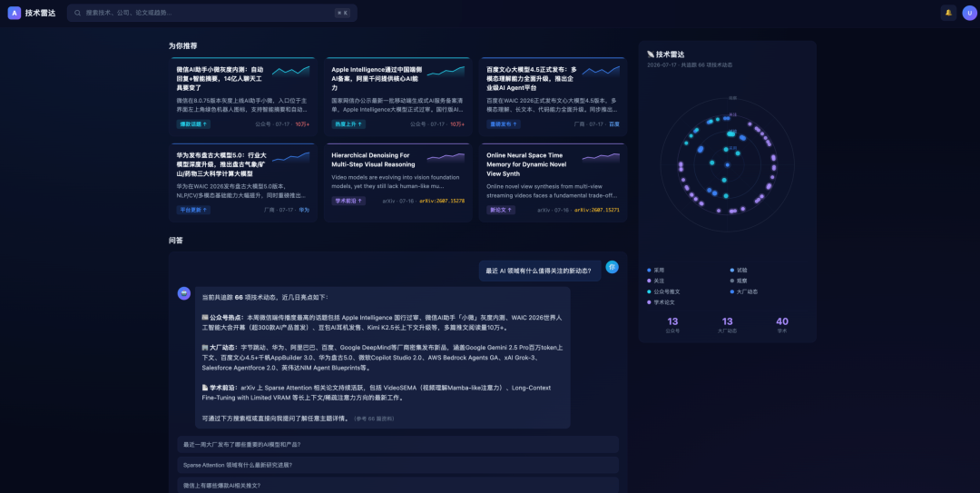Click the ⌘K shortcut badge
Screen dimensions: 980x493
[342, 13]
